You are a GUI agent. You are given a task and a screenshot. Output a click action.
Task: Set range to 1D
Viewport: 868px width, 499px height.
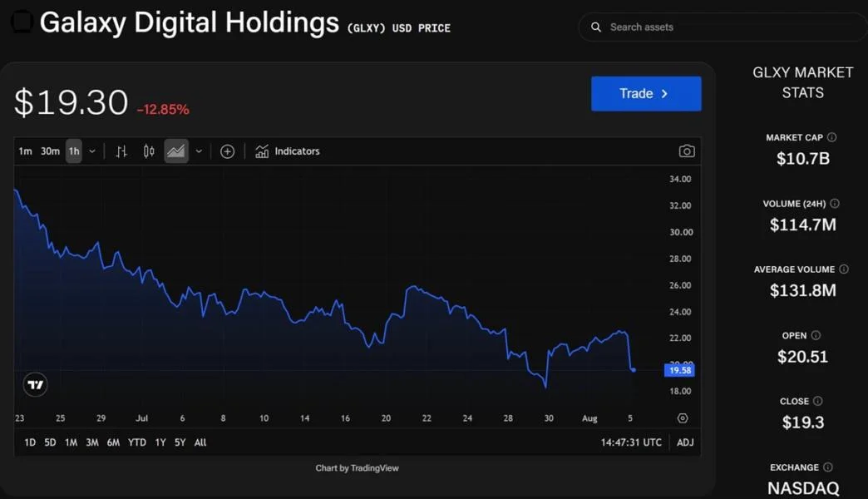tap(30, 442)
